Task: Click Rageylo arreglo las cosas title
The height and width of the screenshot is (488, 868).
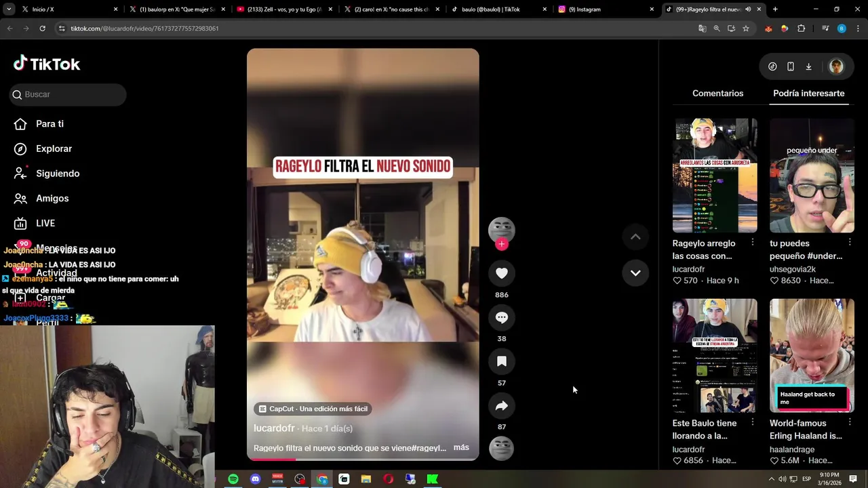Action: [704, 249]
